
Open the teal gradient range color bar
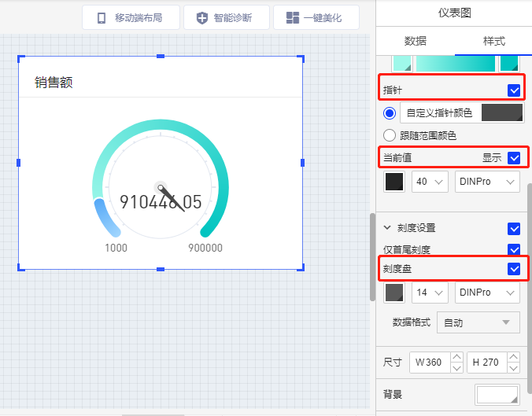[x=456, y=64]
